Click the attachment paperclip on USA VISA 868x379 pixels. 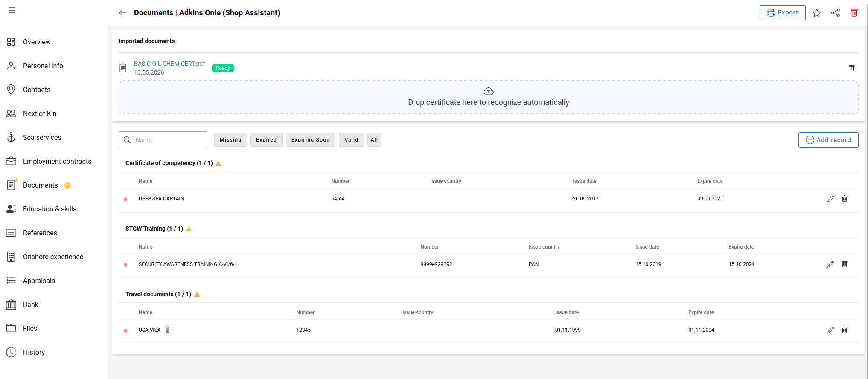[x=168, y=330]
